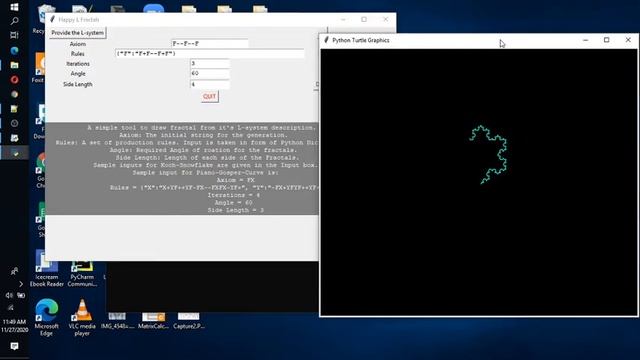Click the Axiom label
The width and height of the screenshot is (640, 360).
(x=78, y=44)
